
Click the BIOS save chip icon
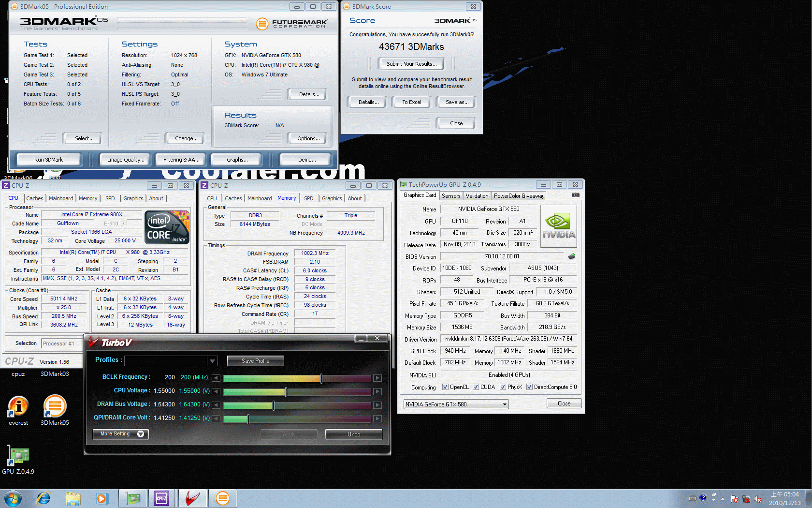click(572, 256)
